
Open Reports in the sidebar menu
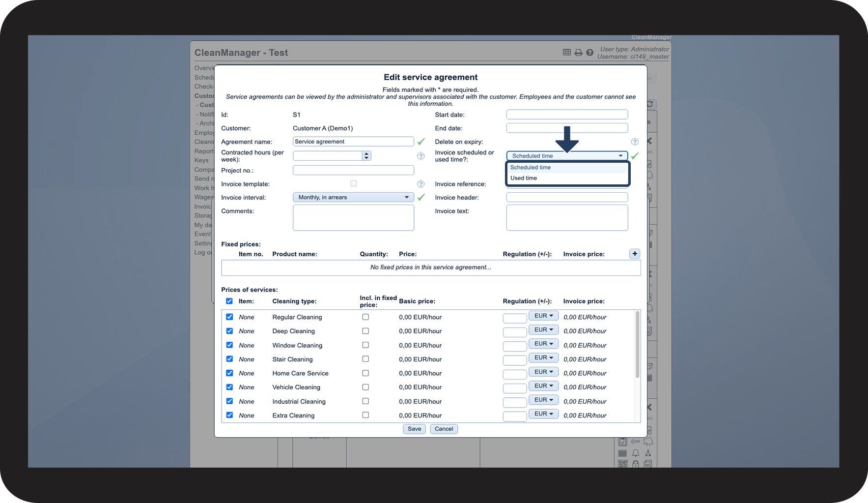click(x=204, y=151)
